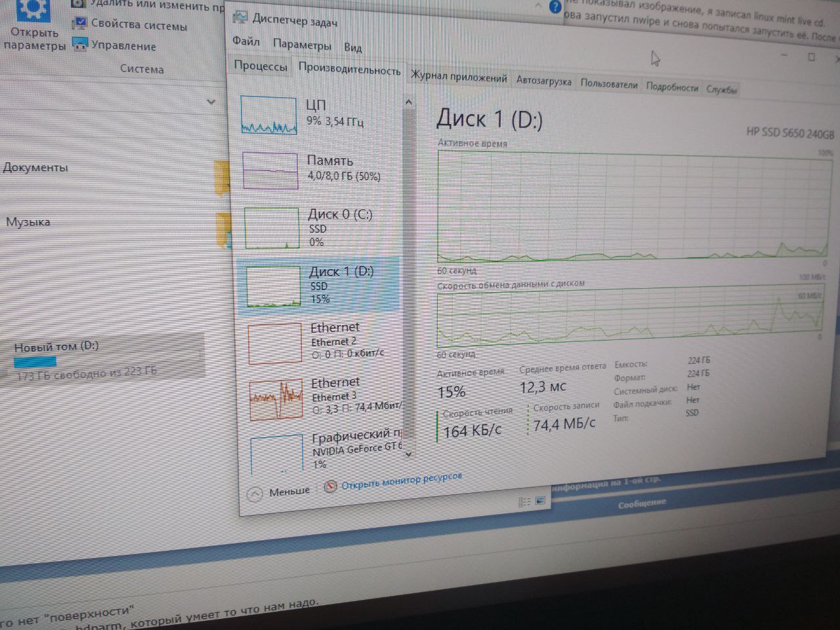Switch to the Подробности tab
The height and width of the screenshot is (630, 840).
pyautogui.click(x=672, y=87)
